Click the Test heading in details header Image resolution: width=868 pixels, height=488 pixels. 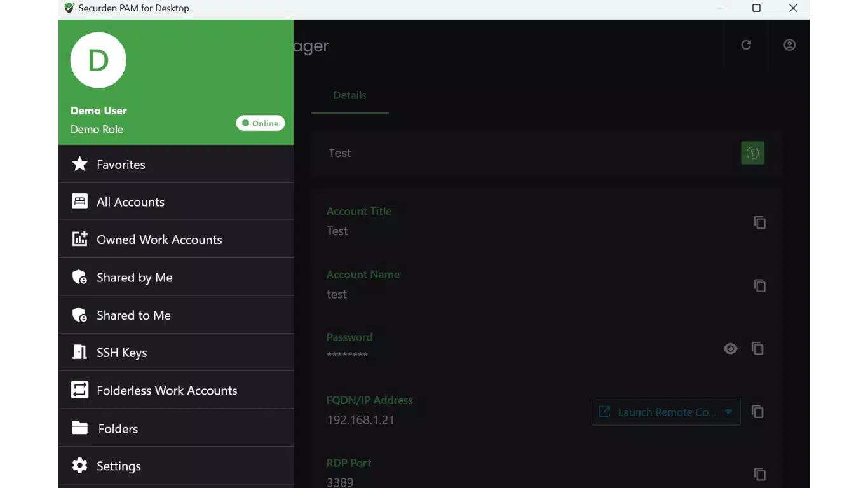click(340, 153)
